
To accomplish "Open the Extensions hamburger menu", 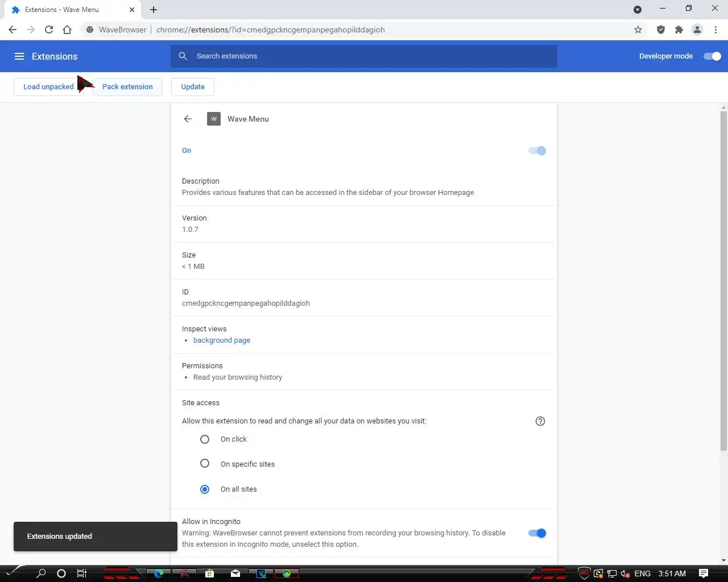I will pyautogui.click(x=19, y=56).
